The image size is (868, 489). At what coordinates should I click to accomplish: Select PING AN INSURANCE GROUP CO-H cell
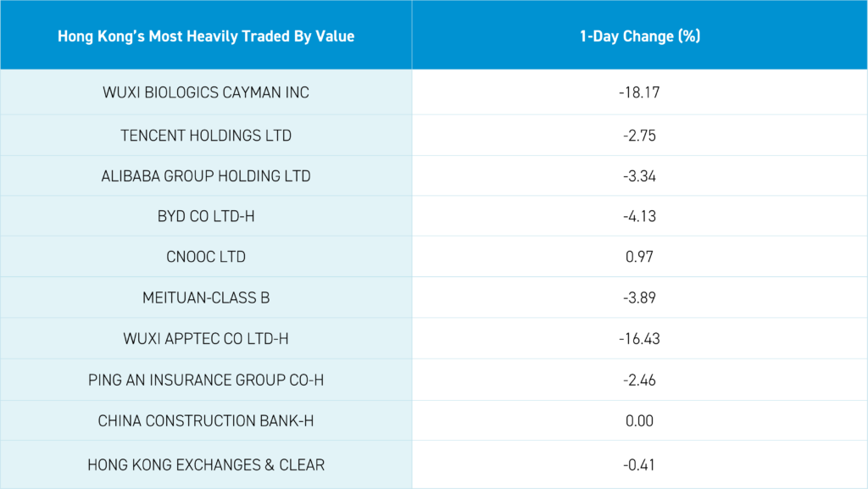click(206, 380)
